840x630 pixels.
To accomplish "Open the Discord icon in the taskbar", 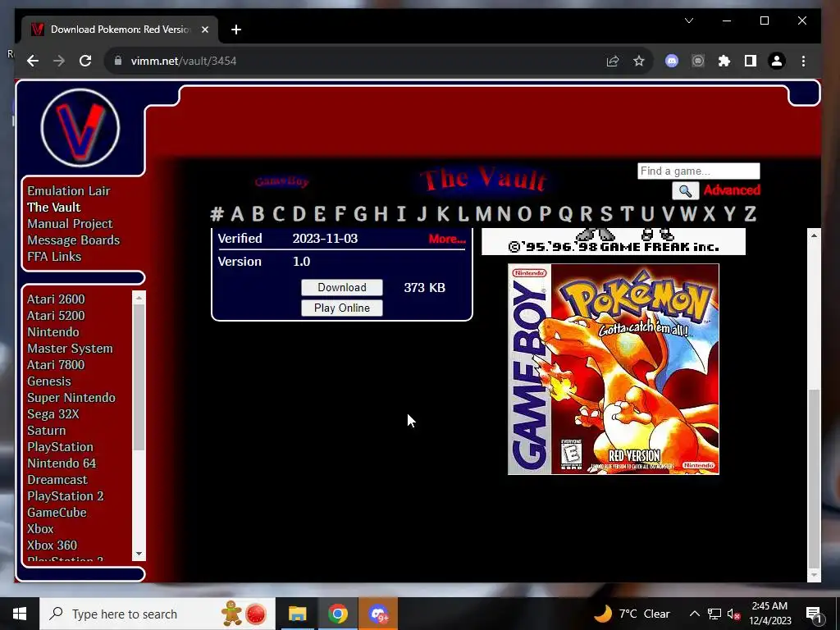I will click(x=378, y=614).
